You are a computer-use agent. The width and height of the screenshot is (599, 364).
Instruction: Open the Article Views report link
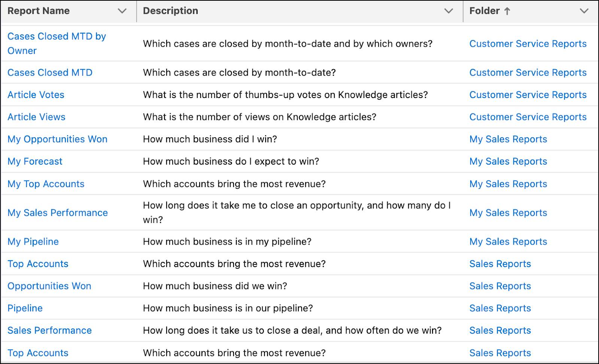point(36,117)
